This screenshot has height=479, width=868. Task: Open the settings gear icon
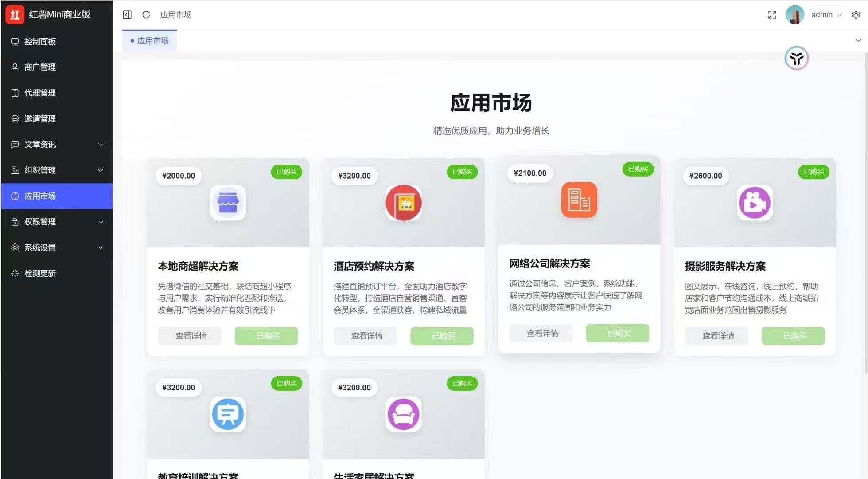click(856, 15)
